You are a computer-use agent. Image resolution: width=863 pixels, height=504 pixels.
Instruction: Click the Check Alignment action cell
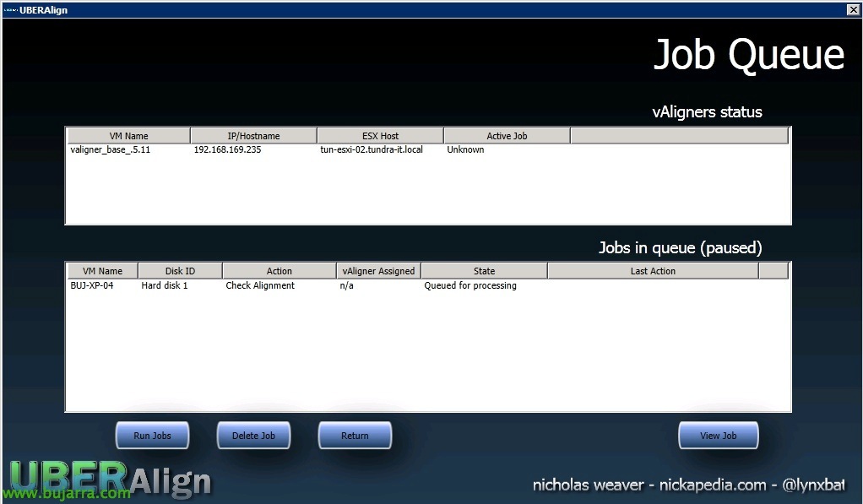point(260,285)
